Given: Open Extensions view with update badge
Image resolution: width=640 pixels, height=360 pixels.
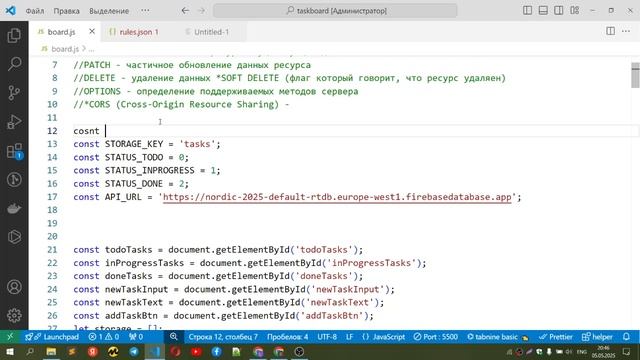Looking at the screenshot, I should pos(14,151).
